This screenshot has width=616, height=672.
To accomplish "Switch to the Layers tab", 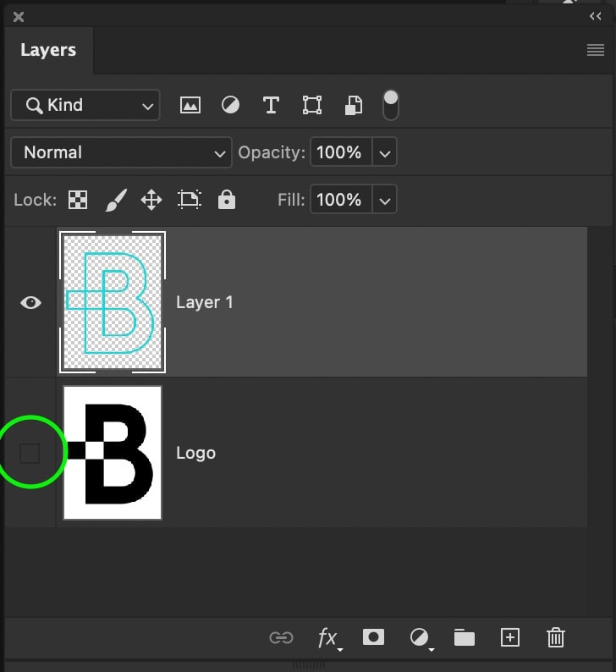I will (48, 50).
